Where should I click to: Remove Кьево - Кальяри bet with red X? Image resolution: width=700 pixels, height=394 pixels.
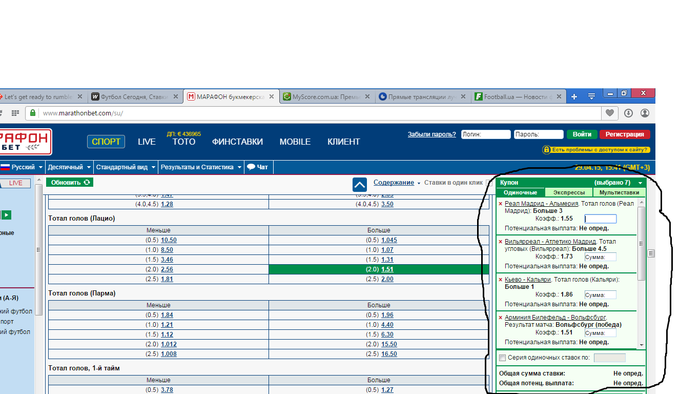tap(500, 279)
